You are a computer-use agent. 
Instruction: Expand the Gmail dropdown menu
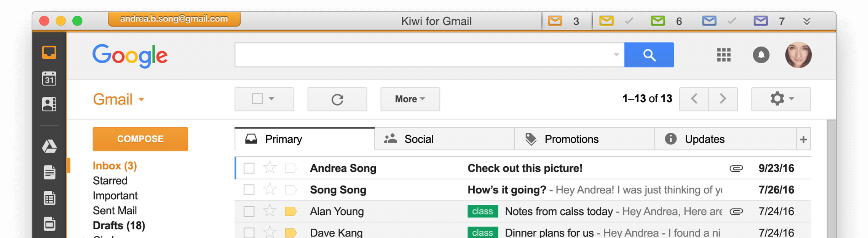[x=141, y=100]
